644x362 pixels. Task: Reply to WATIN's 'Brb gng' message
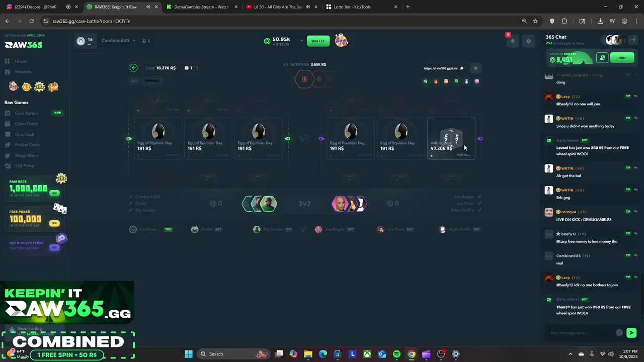pyautogui.click(x=636, y=190)
